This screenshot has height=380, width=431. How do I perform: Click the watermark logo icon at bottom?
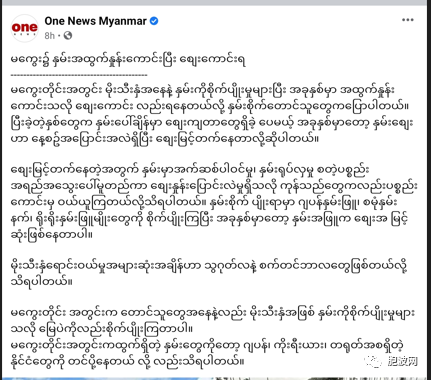374,361
